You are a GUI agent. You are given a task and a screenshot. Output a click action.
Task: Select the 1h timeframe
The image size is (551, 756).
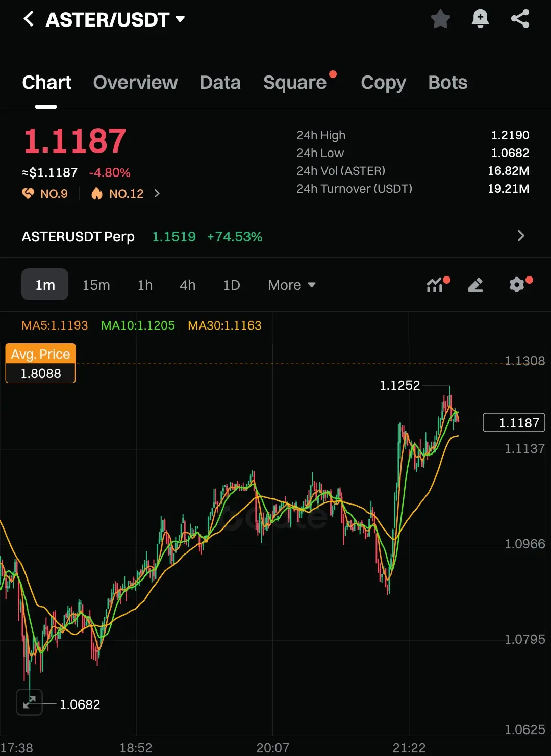tap(145, 285)
